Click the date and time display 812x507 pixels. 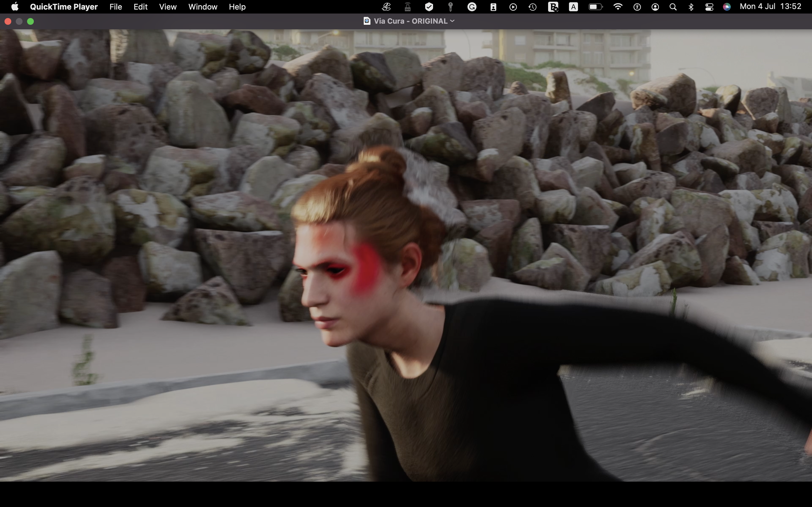[770, 7]
